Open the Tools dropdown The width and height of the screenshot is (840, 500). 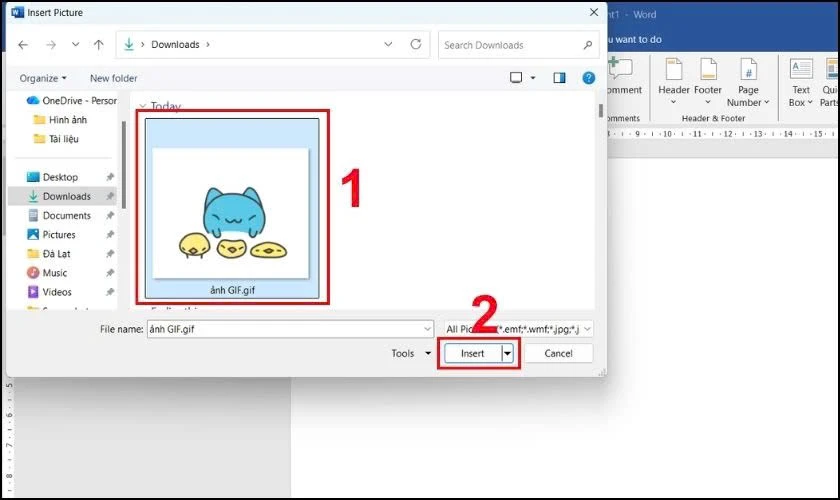[411, 353]
